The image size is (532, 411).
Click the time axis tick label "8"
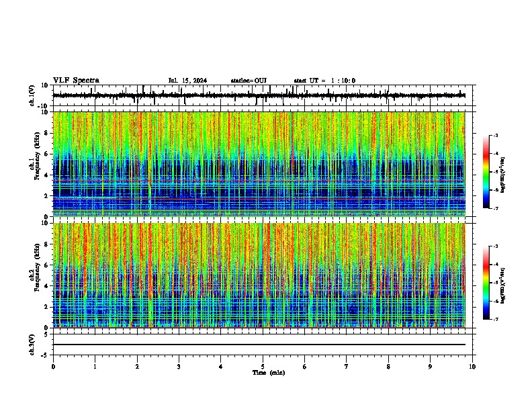388,367
